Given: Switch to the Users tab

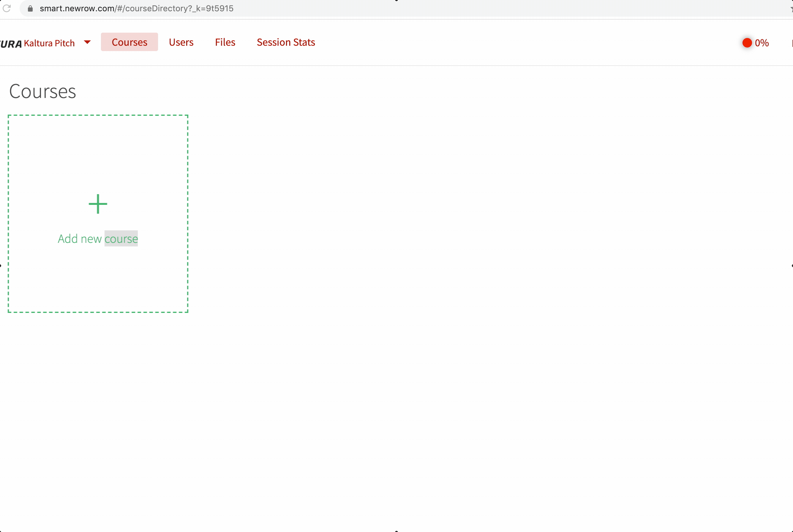Looking at the screenshot, I should [181, 42].
